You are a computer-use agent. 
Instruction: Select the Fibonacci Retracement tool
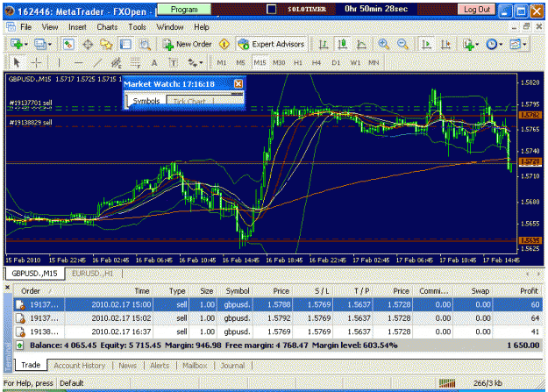click(135, 63)
